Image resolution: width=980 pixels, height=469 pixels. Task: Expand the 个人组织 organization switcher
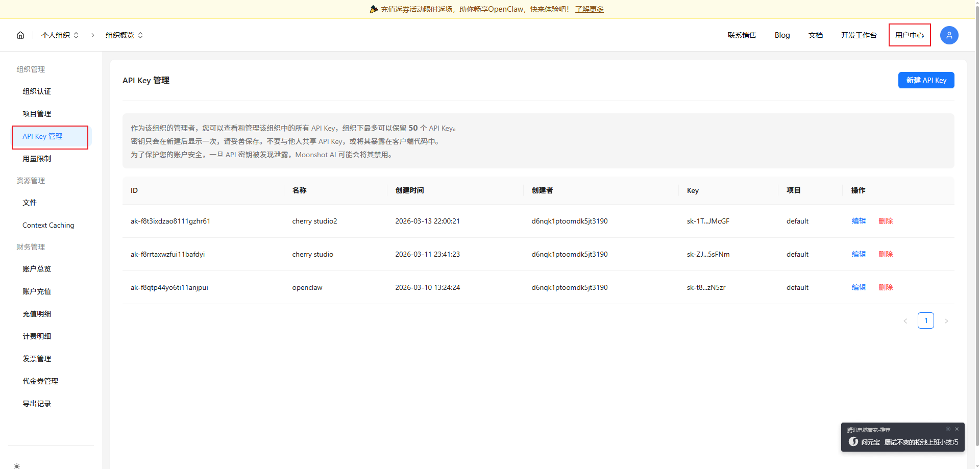coord(60,35)
